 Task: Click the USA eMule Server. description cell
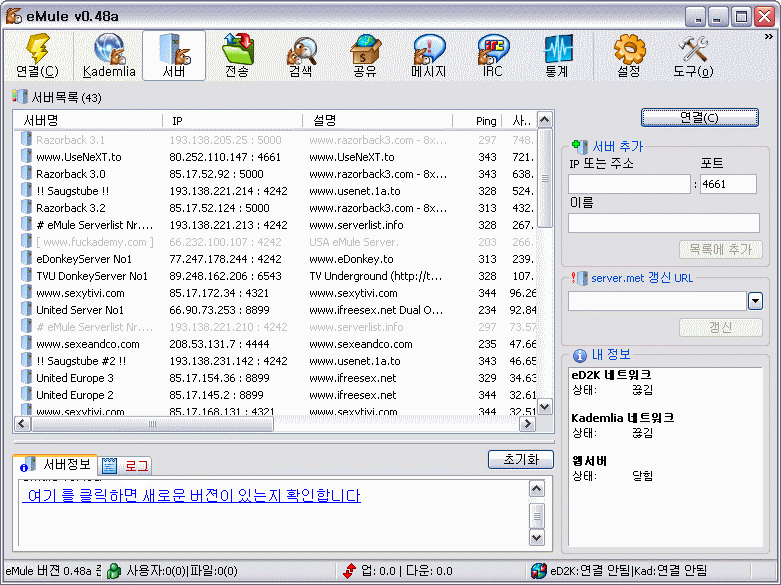pyautogui.click(x=354, y=242)
